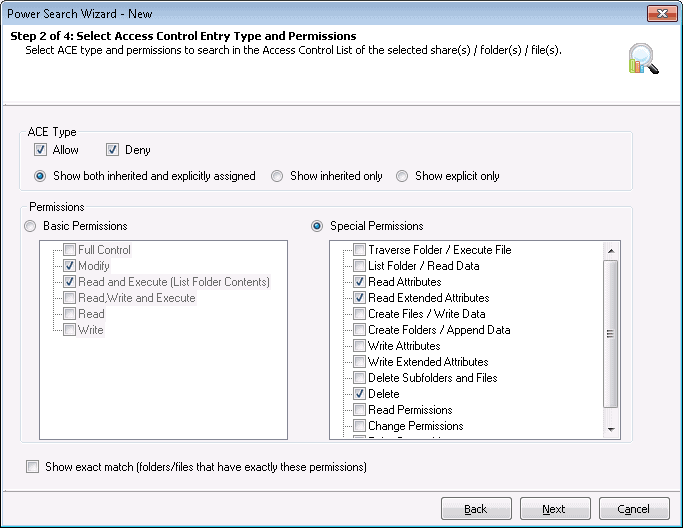Click Next to continue wizard
Screen dimensions: 683x528
(x=555, y=509)
